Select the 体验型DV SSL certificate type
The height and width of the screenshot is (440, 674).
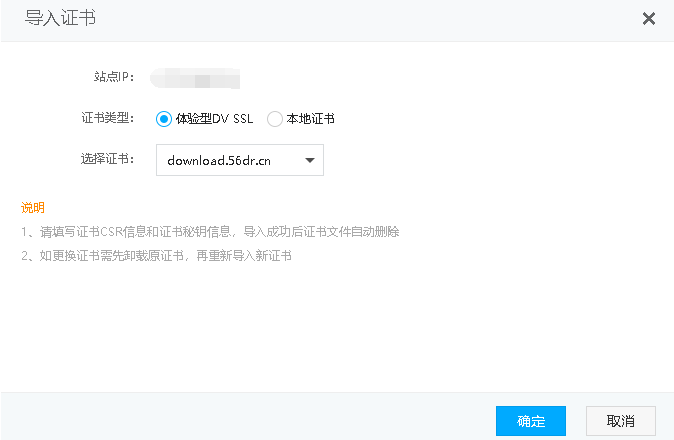164,119
